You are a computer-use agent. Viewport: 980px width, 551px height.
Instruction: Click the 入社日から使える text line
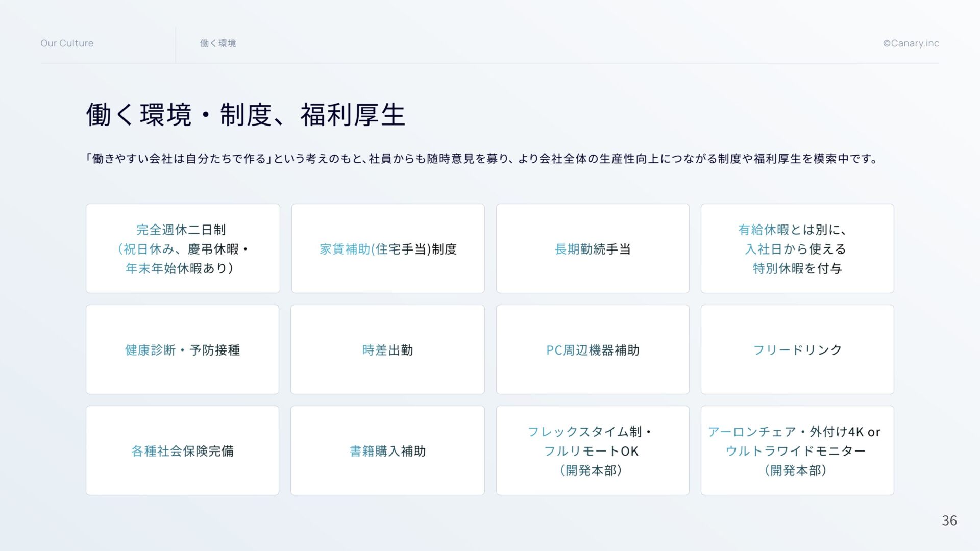[x=795, y=249]
